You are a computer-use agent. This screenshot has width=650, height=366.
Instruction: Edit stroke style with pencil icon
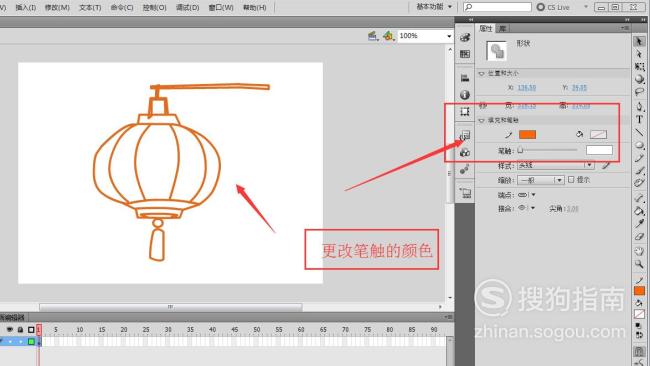coord(606,165)
